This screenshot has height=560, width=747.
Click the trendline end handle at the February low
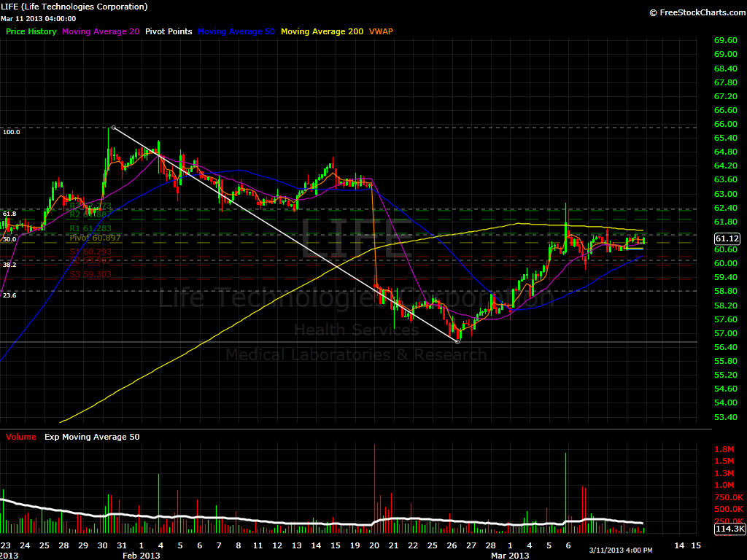coord(457,341)
